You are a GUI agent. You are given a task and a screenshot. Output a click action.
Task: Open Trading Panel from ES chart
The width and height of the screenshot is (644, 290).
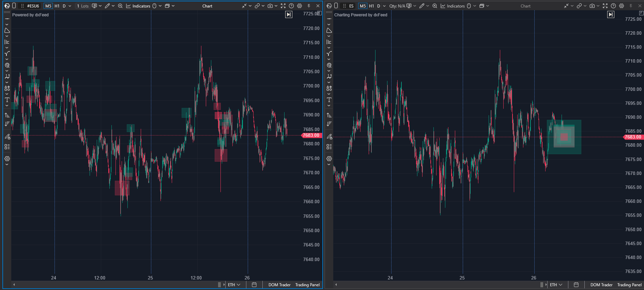(629, 285)
